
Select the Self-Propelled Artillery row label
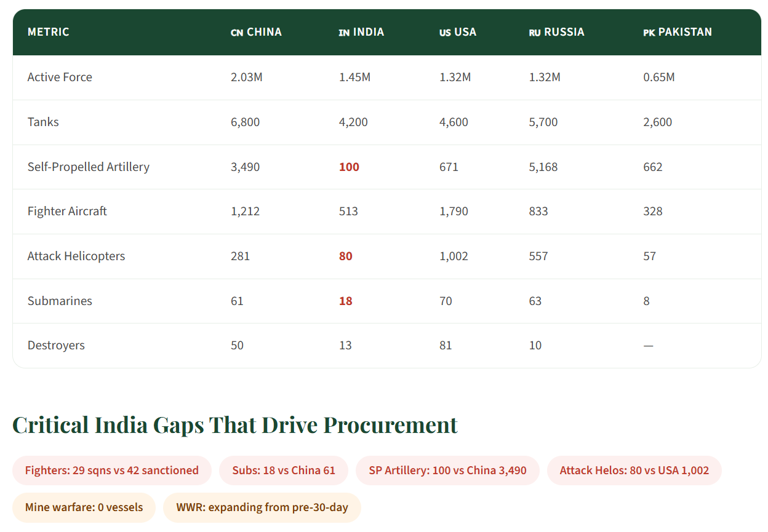click(x=89, y=167)
